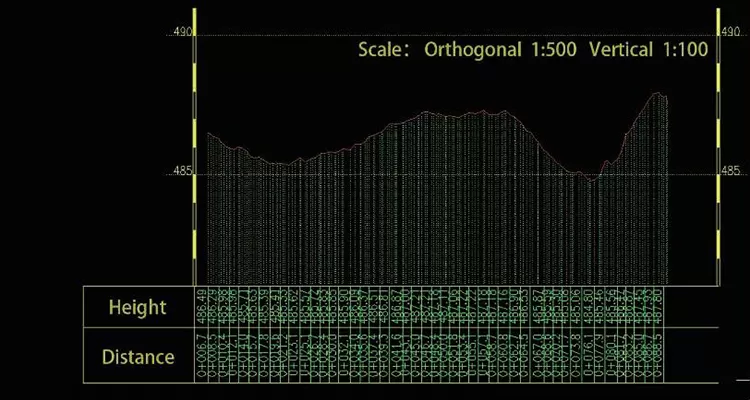The image size is (750, 400).
Task: Click the left starting point of profile line
Action: (208, 132)
